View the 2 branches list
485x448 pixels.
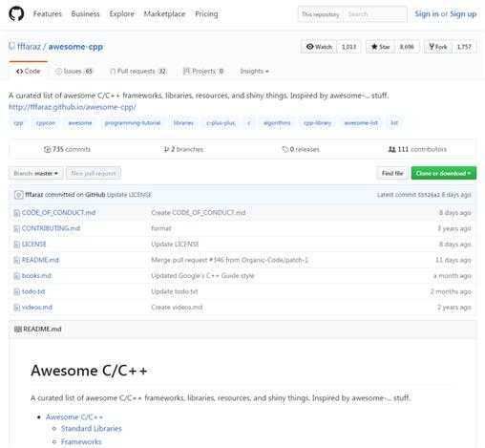coord(183,149)
